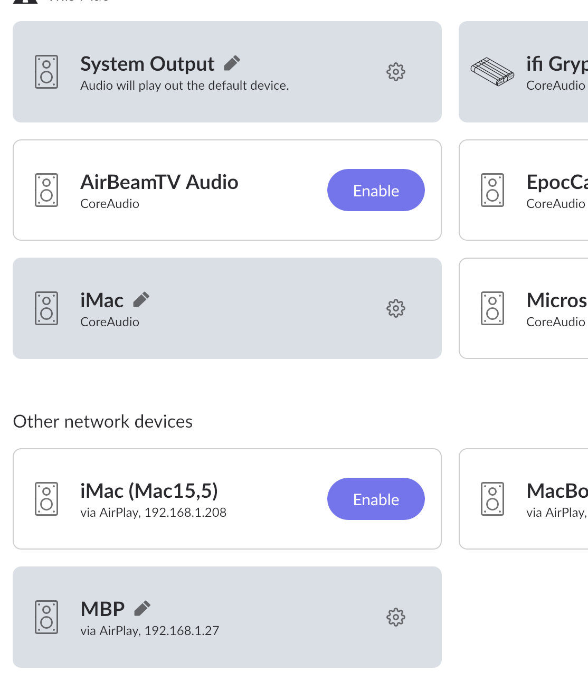Click speaker icon of iMac CoreAudio card
The width and height of the screenshot is (588, 700).
click(46, 308)
